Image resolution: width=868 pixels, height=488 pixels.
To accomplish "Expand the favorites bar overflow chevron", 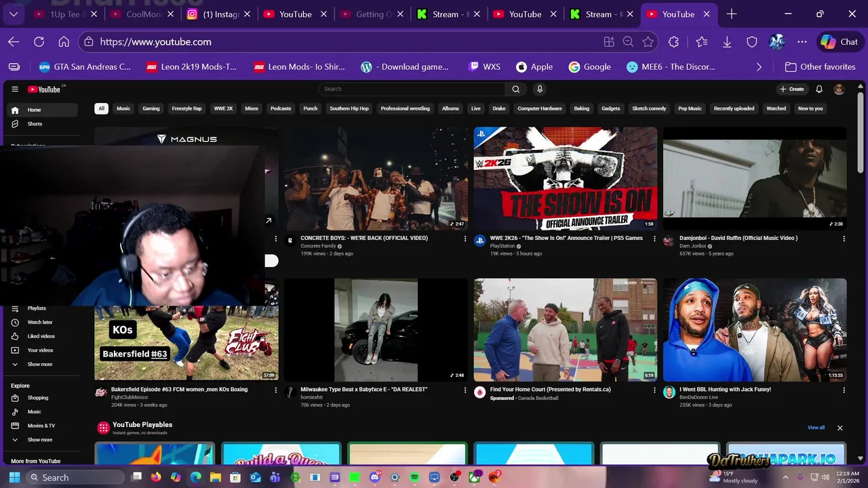I will click(x=759, y=67).
